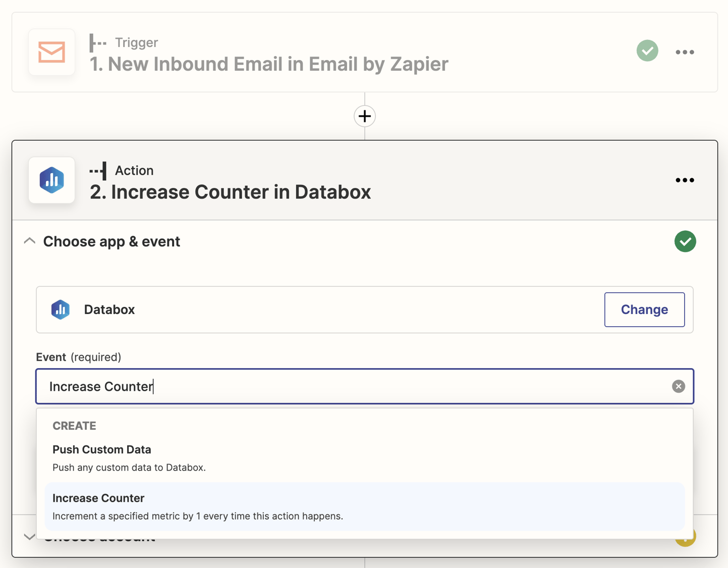
Task: Clear the Event field using the x icon
Action: [678, 386]
